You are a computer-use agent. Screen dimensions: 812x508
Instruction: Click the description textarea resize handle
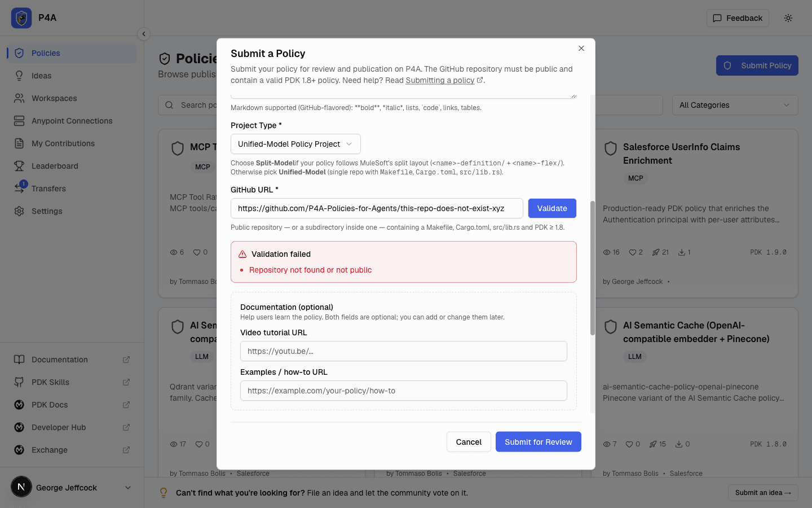(573, 96)
